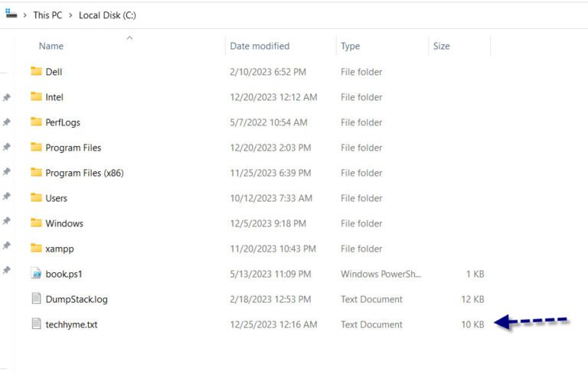
Task: Expand chevron between This PC and Local Disk
Action: pos(70,15)
